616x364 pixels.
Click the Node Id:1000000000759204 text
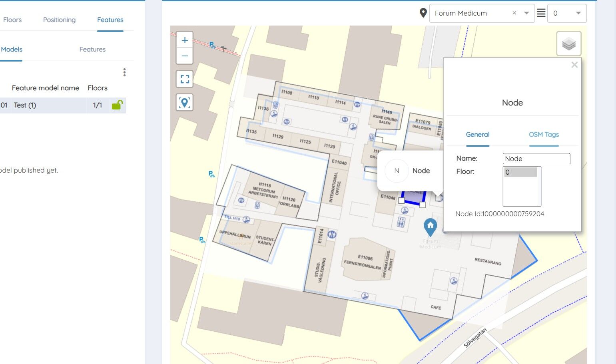coord(500,214)
